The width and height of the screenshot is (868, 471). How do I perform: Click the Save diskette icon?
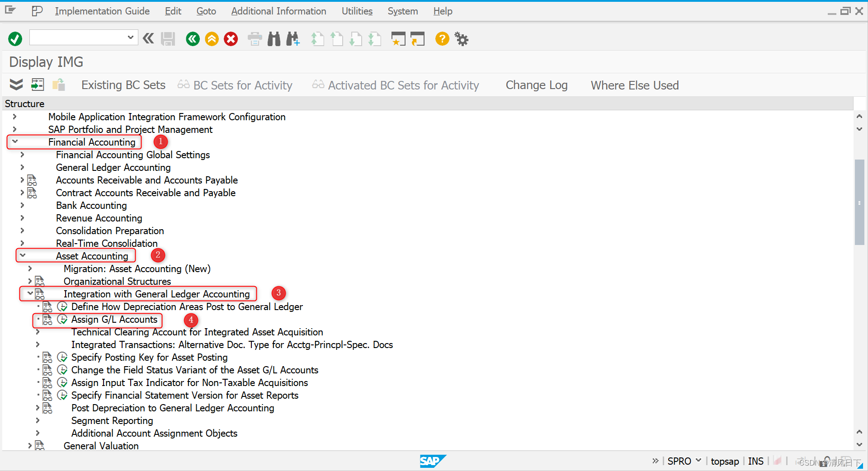pos(168,39)
